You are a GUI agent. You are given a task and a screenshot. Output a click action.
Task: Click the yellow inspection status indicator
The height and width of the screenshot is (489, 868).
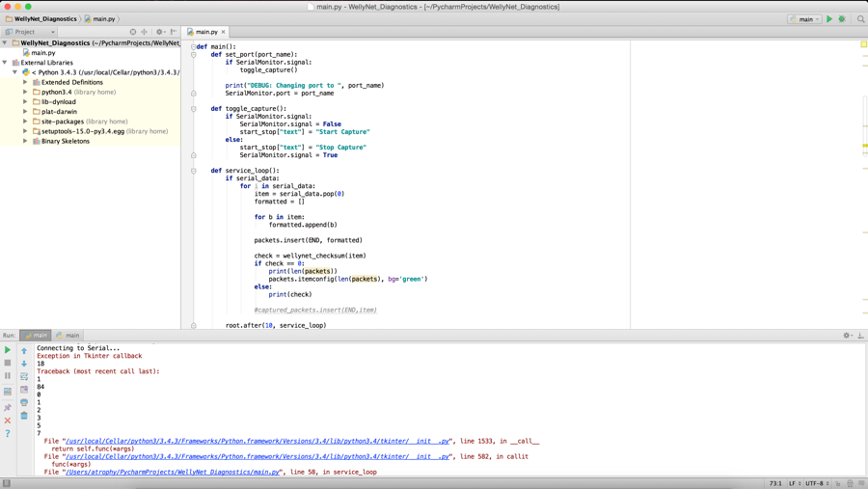coord(863,43)
